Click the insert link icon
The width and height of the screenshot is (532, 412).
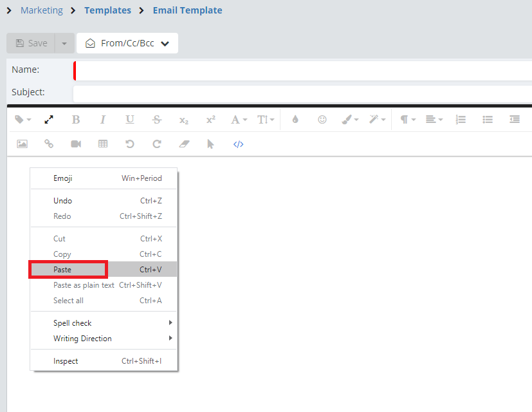[49, 144]
